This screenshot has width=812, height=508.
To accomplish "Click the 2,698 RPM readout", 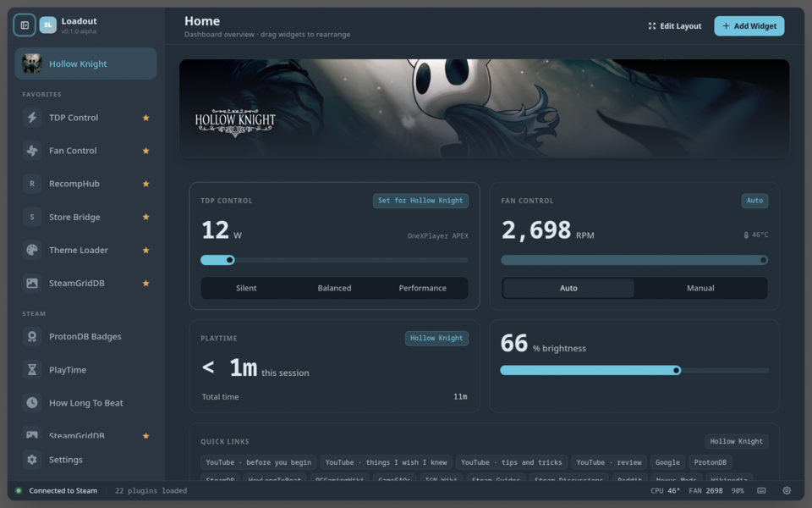I will (x=548, y=230).
